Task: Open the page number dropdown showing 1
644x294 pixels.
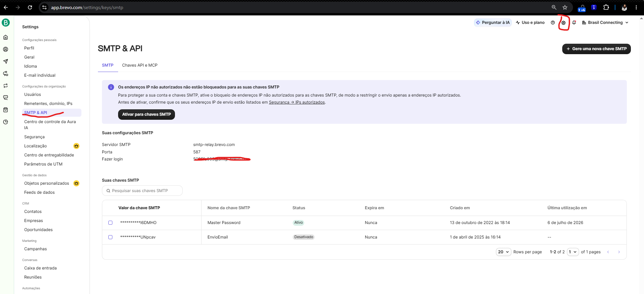Action: click(573, 252)
